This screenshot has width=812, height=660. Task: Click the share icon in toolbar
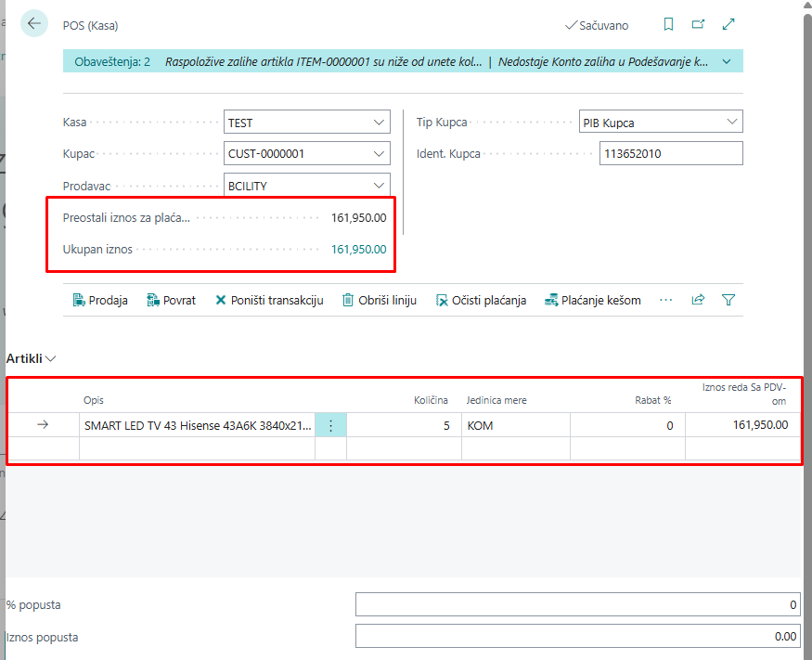[698, 300]
